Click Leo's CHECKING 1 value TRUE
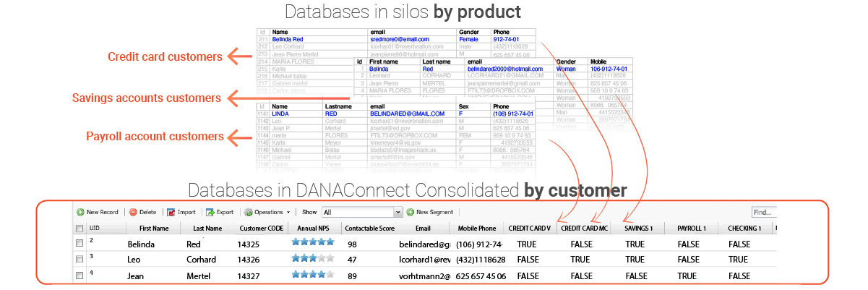 tap(739, 260)
